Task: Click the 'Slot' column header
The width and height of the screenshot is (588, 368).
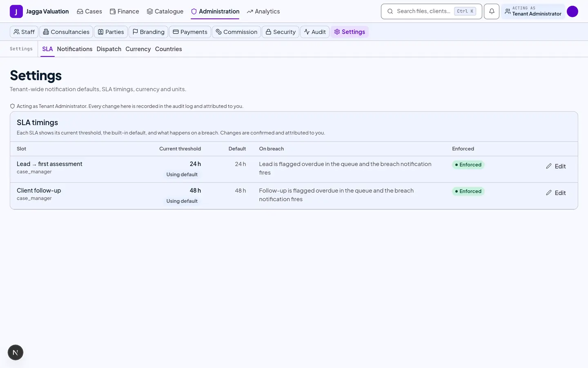Action: pyautogui.click(x=21, y=149)
